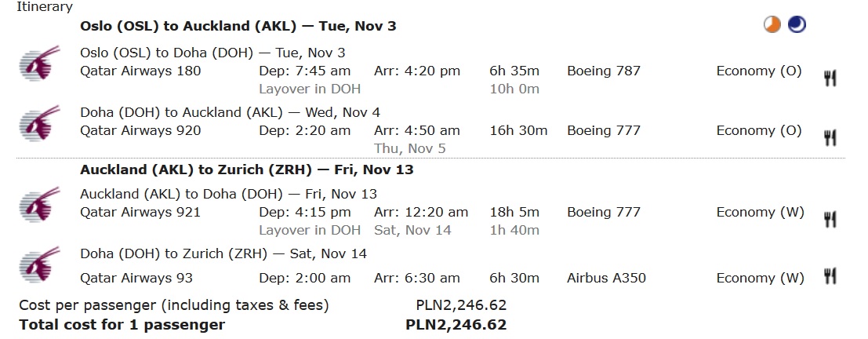Click Qatar Airways logo for flight 93
The height and width of the screenshot is (339, 868).
(x=40, y=264)
